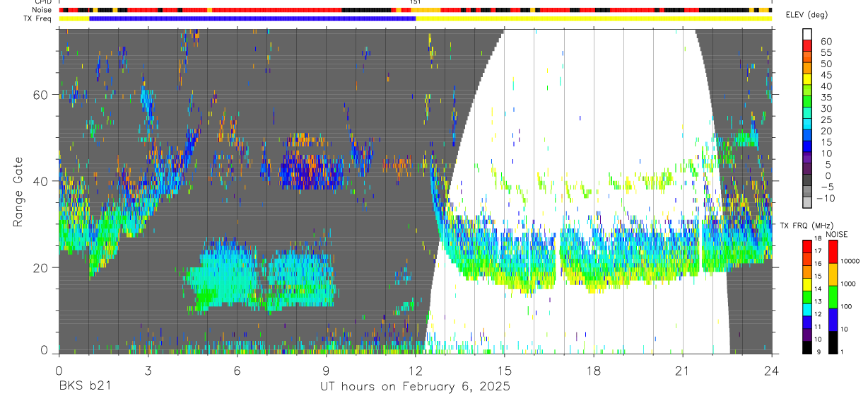Select the green 30–35 ELEV colorbar segment

(x=807, y=103)
